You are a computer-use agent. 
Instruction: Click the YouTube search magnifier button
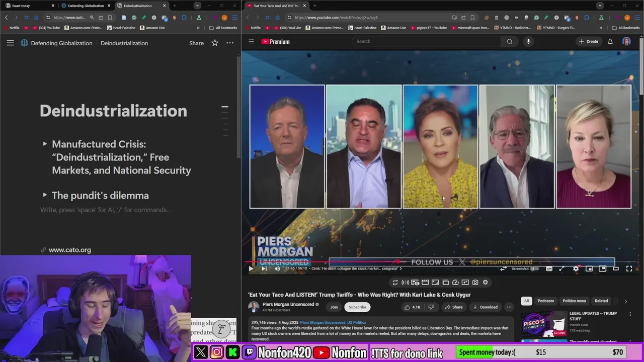[x=510, y=41]
